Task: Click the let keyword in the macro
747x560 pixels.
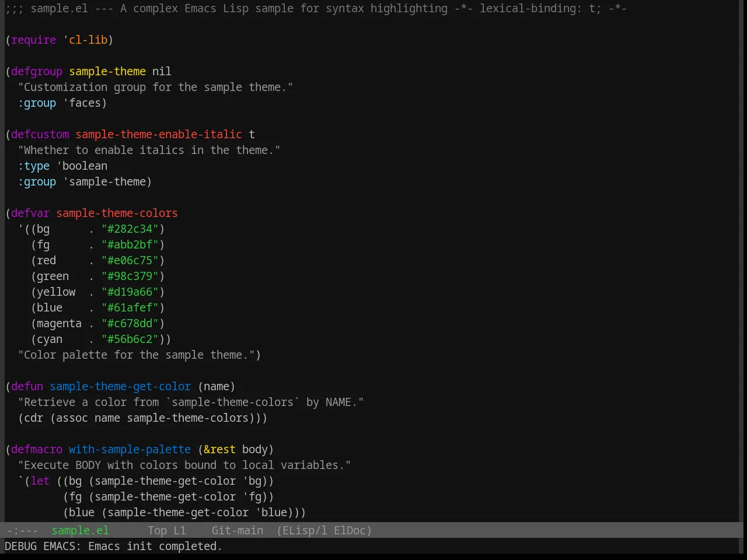Action: [40, 481]
